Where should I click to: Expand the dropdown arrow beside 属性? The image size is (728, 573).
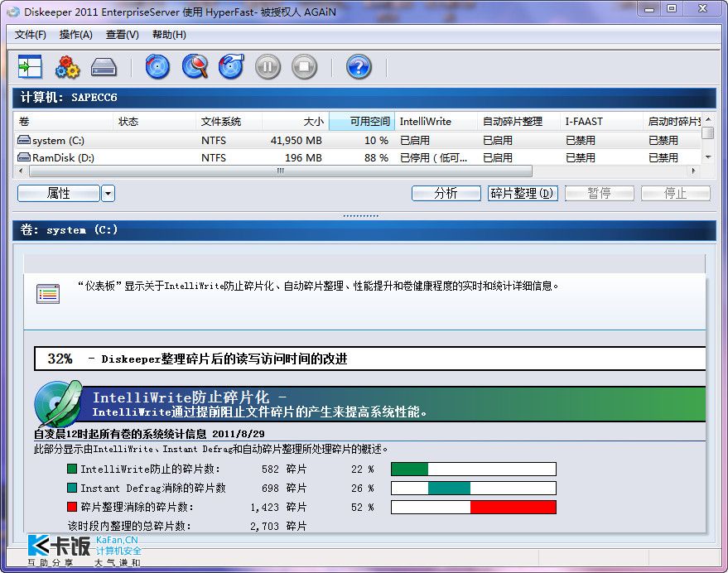click(108, 193)
